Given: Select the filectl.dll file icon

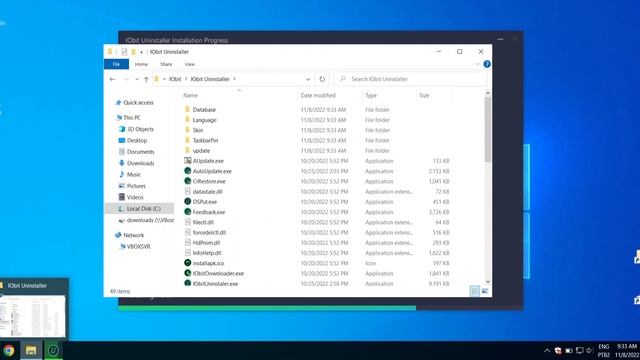Looking at the screenshot, I should pyautogui.click(x=187, y=222).
